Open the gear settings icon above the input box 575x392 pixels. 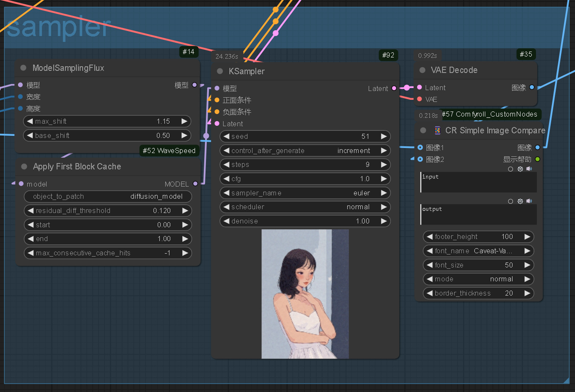click(x=520, y=169)
